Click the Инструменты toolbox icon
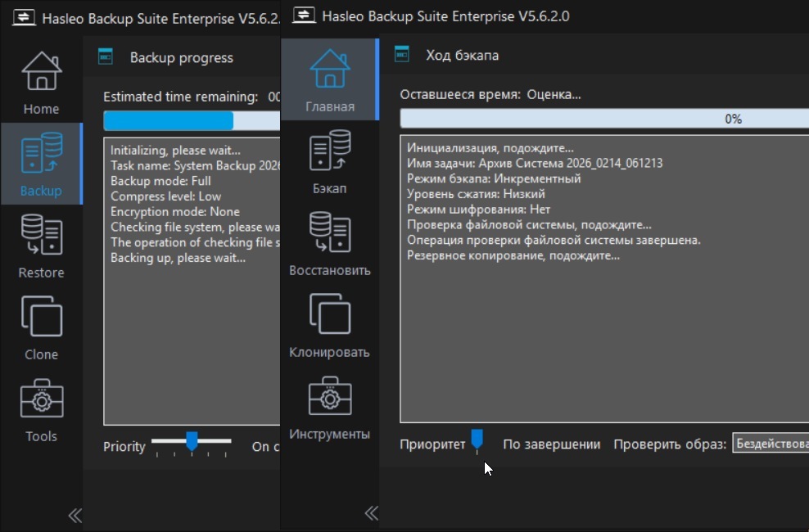The height and width of the screenshot is (532, 809). 329,407
